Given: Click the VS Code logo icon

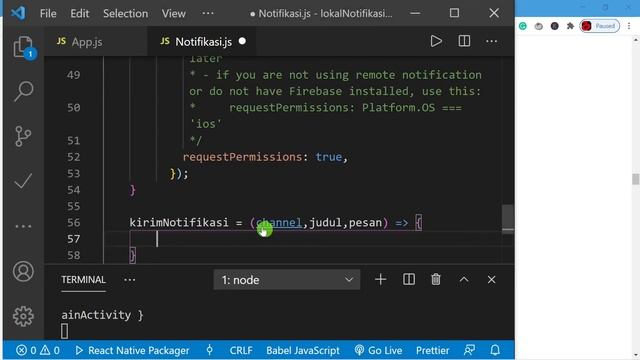Looking at the screenshot, I should (18, 13).
